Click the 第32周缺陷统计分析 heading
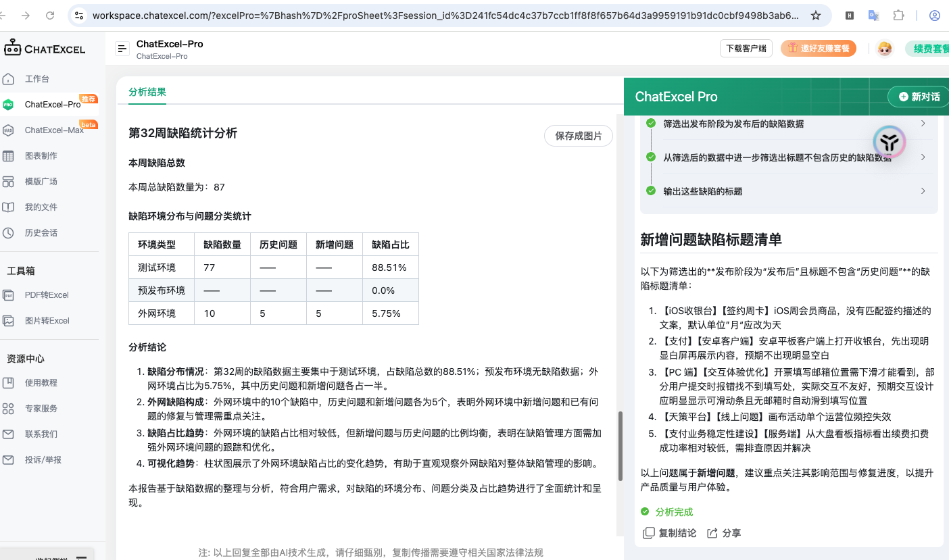Screen dimensions: 949x560 click(x=183, y=133)
